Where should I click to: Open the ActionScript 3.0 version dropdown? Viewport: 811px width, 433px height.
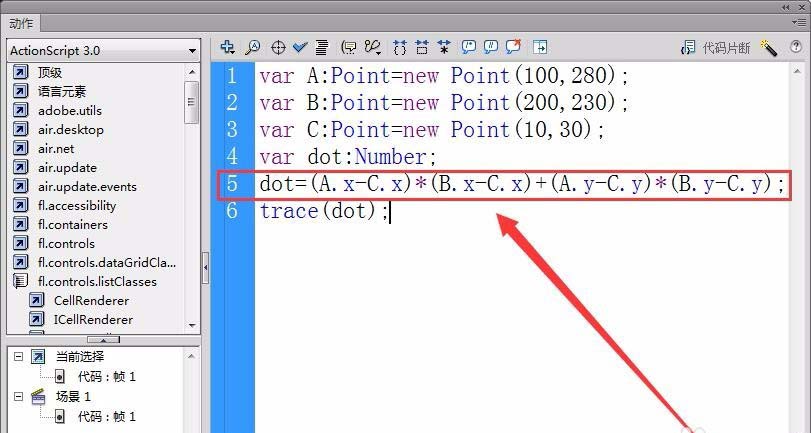coord(103,51)
